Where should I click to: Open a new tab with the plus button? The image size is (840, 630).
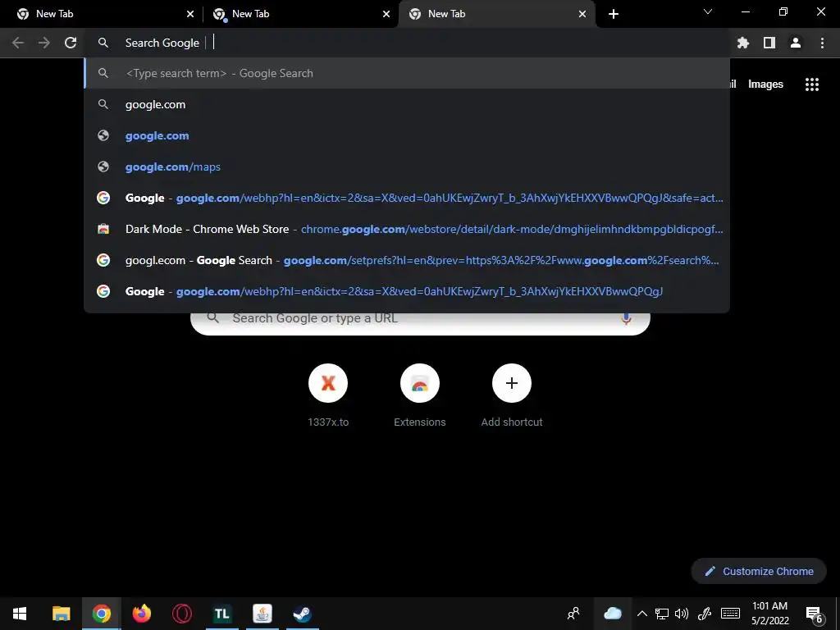[x=614, y=14]
